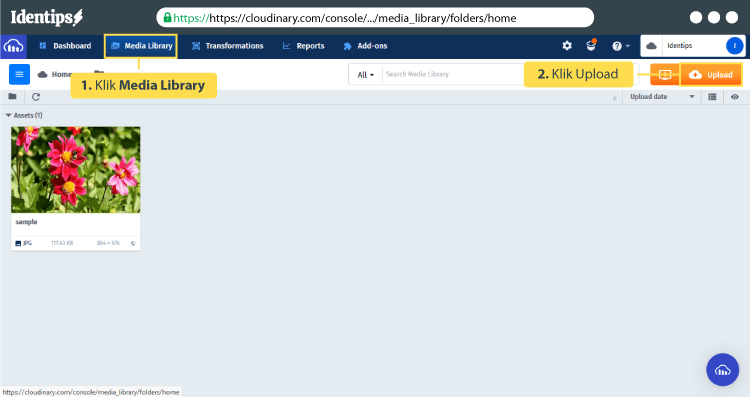The image size is (750, 397).
Task: Click the blue hamburger menu button
Action: (x=20, y=74)
